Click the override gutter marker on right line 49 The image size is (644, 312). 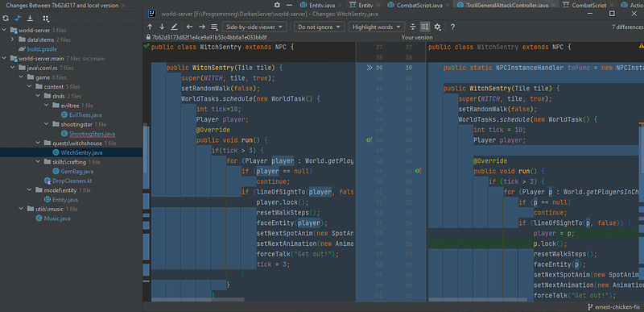(418, 171)
